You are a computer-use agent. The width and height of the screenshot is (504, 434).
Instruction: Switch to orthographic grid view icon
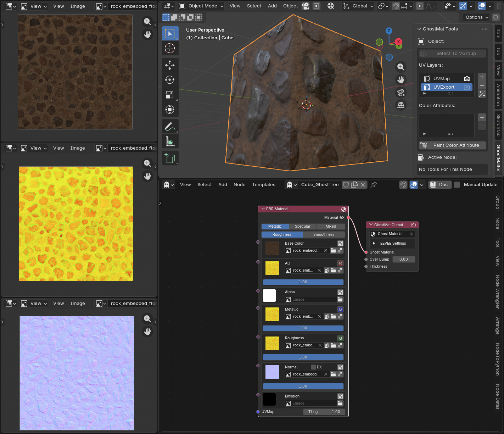tap(401, 105)
